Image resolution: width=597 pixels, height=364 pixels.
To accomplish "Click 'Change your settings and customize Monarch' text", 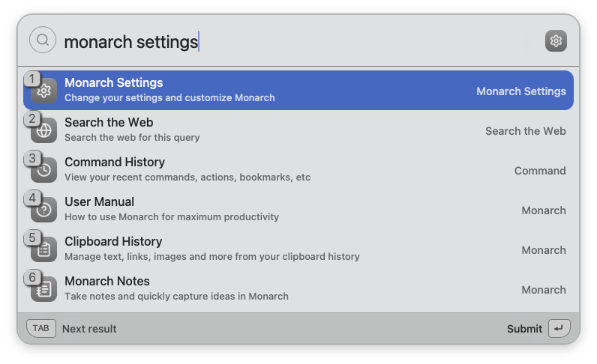I will [x=169, y=98].
